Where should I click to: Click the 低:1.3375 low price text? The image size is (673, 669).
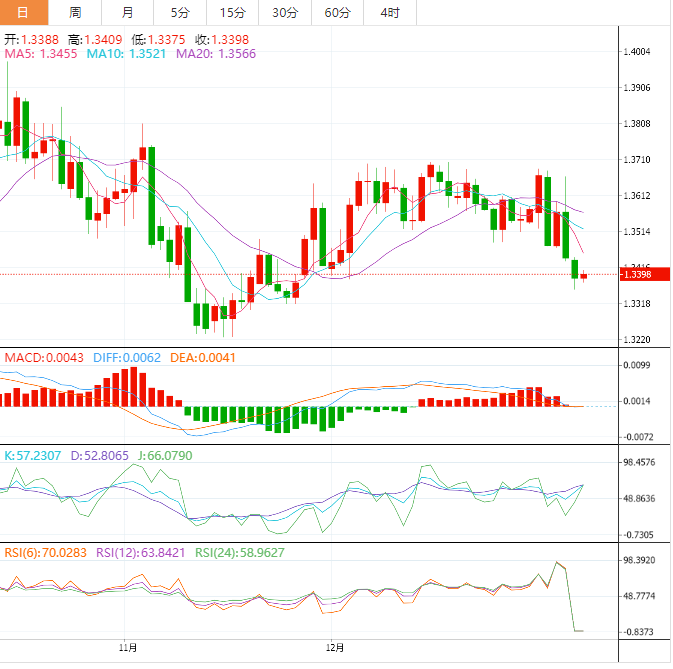pyautogui.click(x=158, y=40)
